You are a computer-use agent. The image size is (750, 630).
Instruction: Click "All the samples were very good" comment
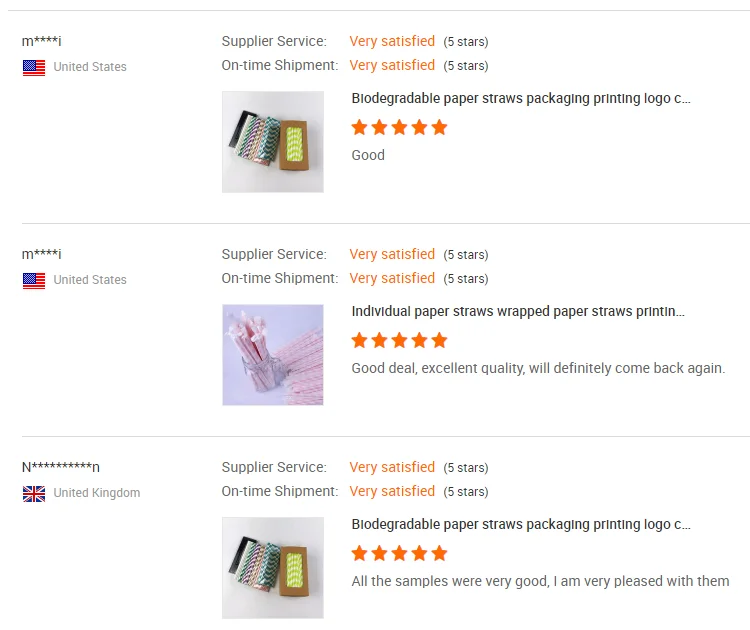[540, 581]
